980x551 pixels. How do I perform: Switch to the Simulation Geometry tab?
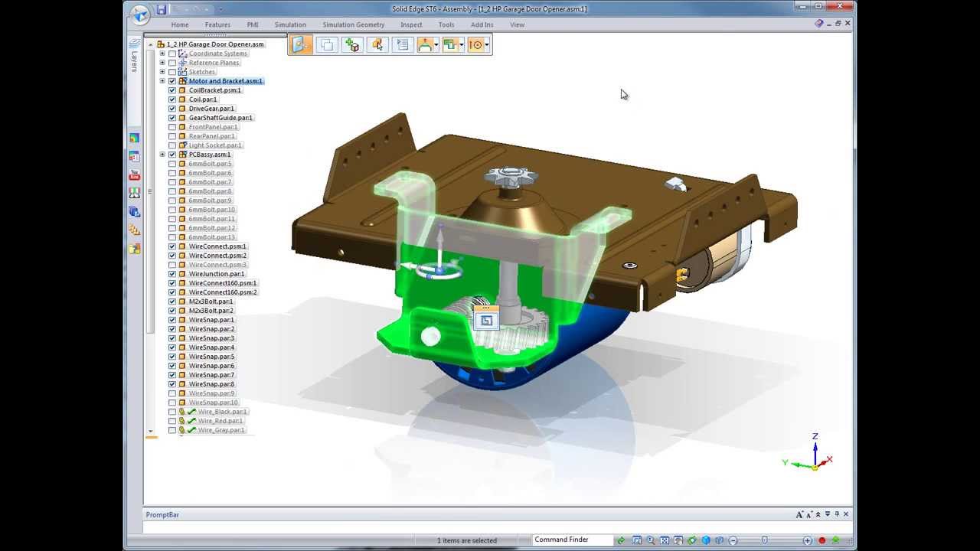pyautogui.click(x=354, y=24)
